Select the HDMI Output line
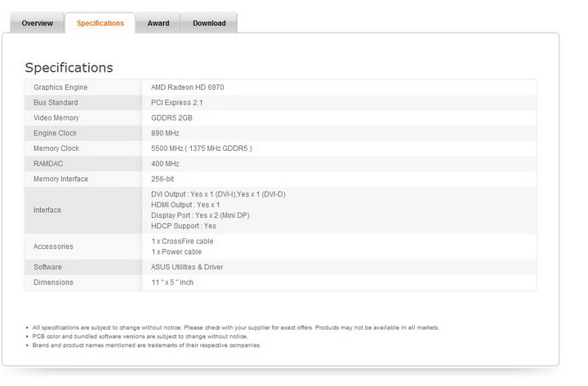This screenshot has height=386, width=588. tap(185, 205)
